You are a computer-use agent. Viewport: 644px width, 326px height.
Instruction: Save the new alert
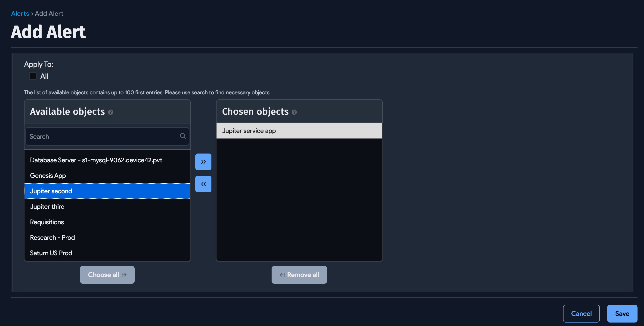(622, 314)
